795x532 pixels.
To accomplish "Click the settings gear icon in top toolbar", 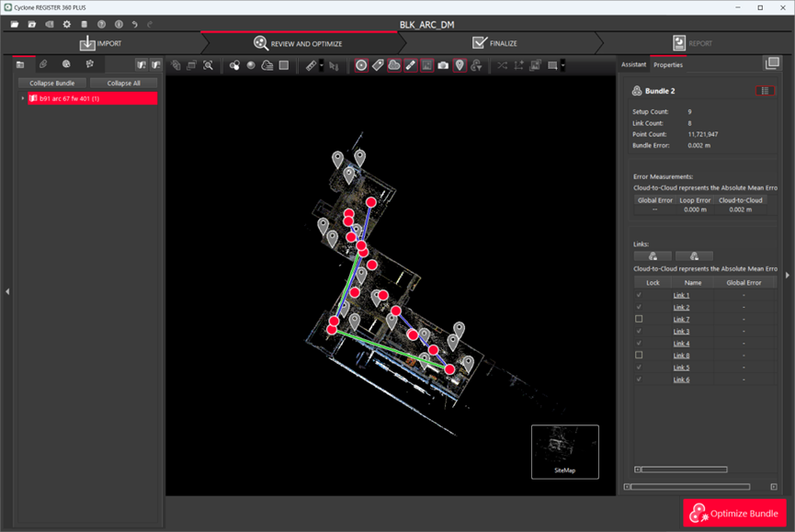I will pos(66,24).
